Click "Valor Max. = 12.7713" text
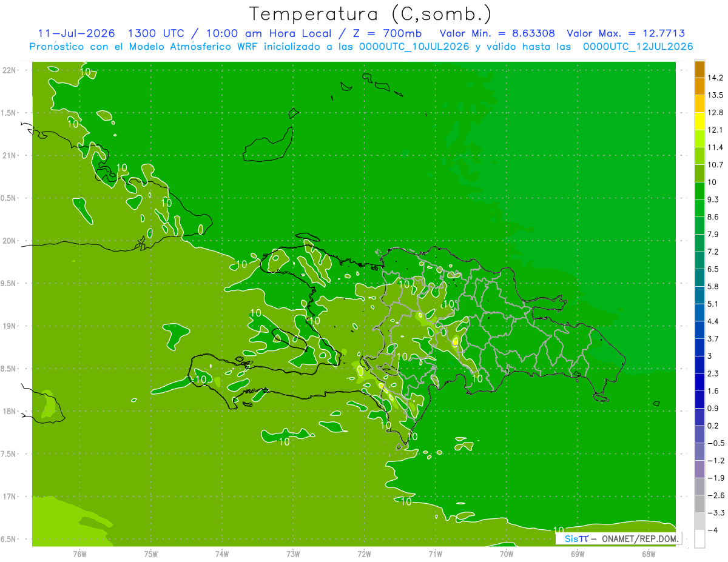This screenshot has width=728, height=562. click(626, 33)
